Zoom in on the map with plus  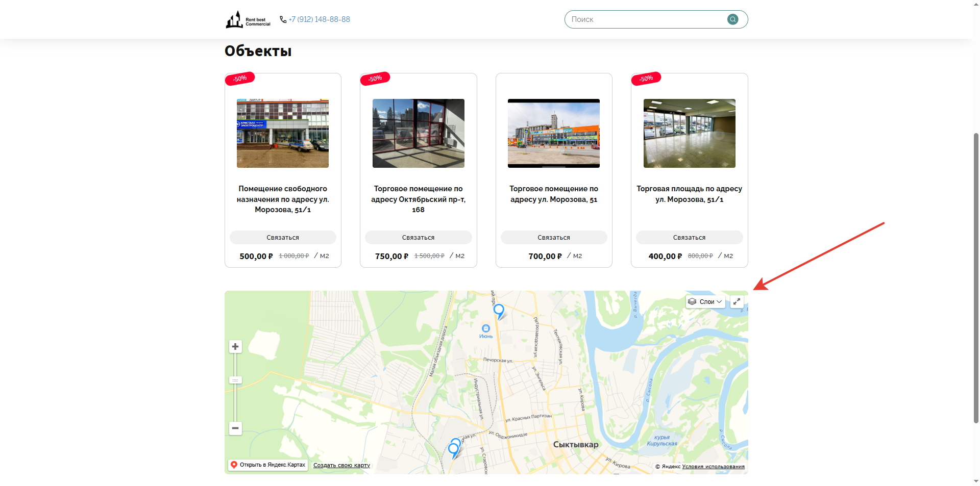pyautogui.click(x=235, y=347)
